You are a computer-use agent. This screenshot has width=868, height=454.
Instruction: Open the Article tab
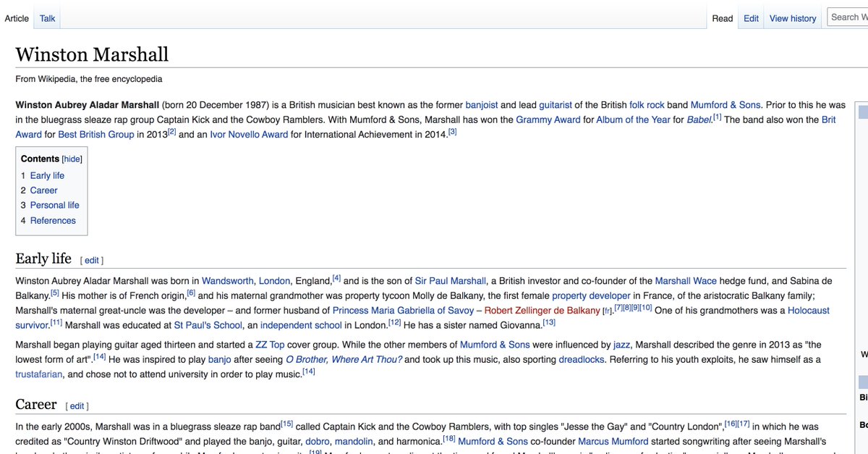(x=17, y=18)
